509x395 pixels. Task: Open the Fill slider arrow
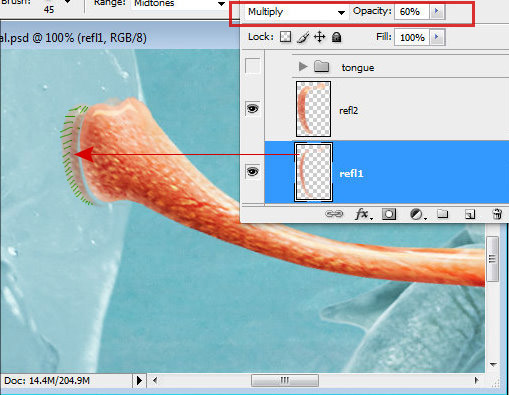point(437,37)
